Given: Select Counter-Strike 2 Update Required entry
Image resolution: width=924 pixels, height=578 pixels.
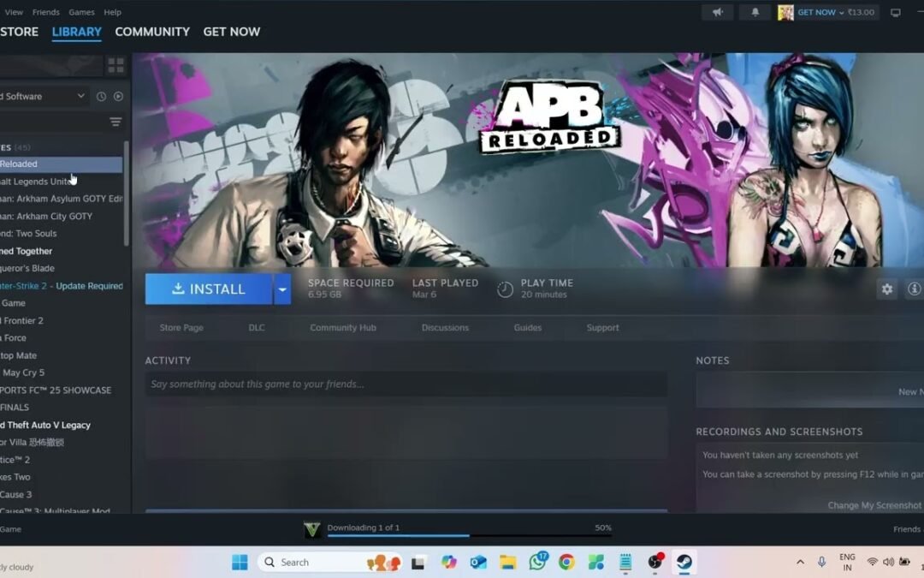Looking at the screenshot, I should 62,285.
